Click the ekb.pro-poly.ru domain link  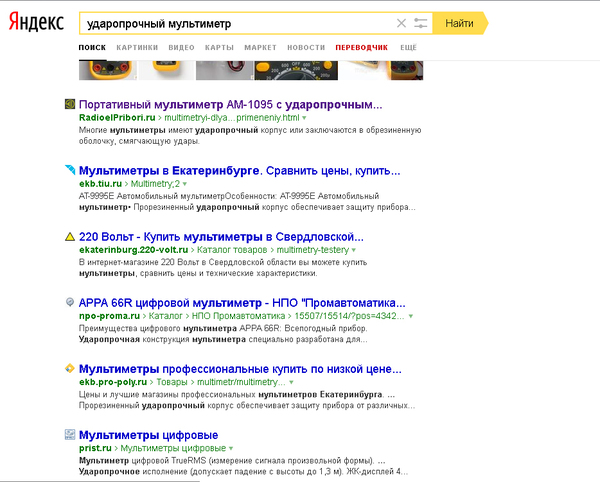(113, 382)
